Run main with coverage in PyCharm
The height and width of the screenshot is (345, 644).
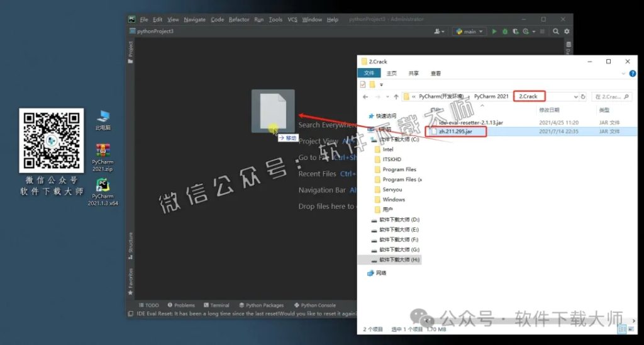(516, 31)
